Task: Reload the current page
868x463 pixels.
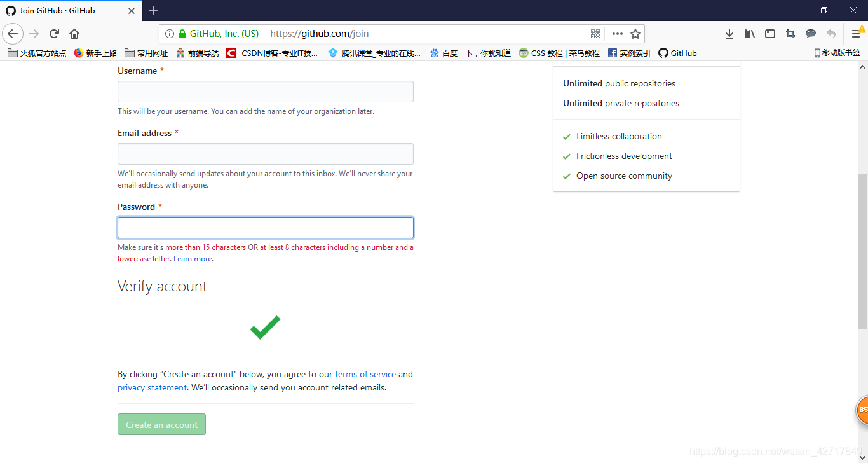Action: pos(55,34)
